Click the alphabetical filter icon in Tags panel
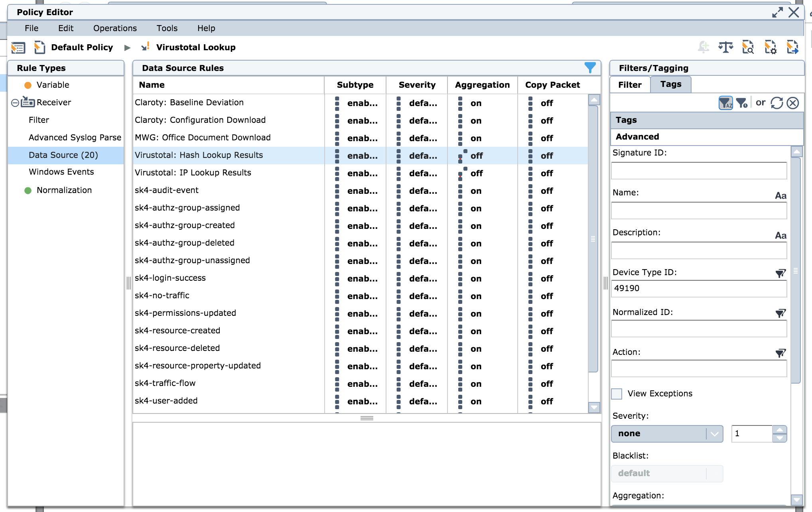The image size is (812, 512). 725,102
